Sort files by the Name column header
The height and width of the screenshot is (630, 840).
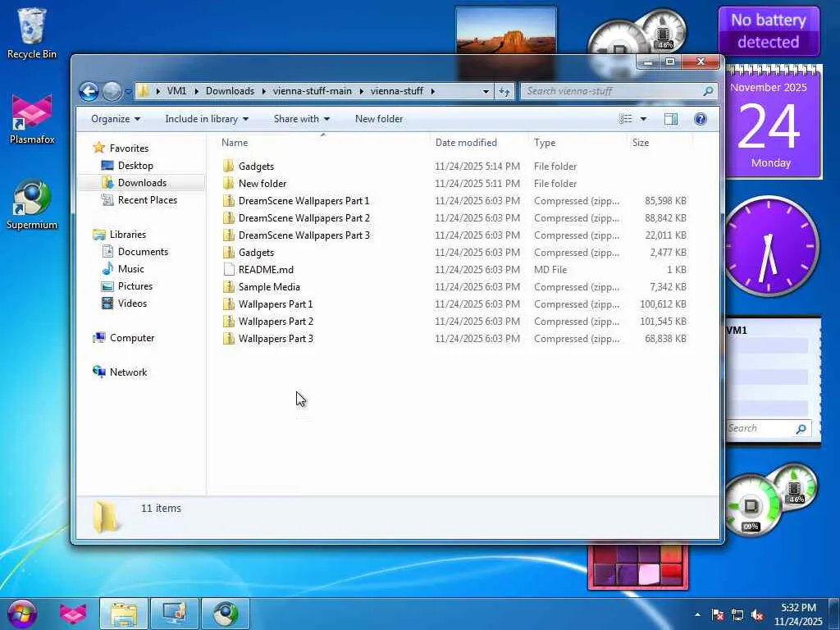click(323, 143)
